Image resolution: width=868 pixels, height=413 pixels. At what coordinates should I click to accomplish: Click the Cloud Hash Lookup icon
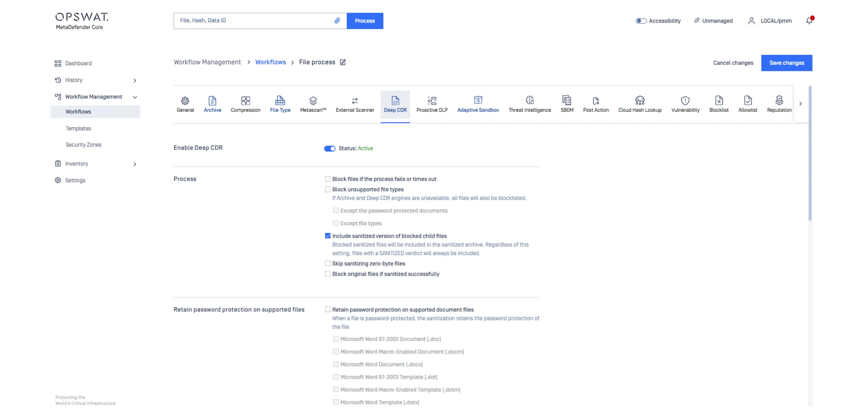coord(639,100)
